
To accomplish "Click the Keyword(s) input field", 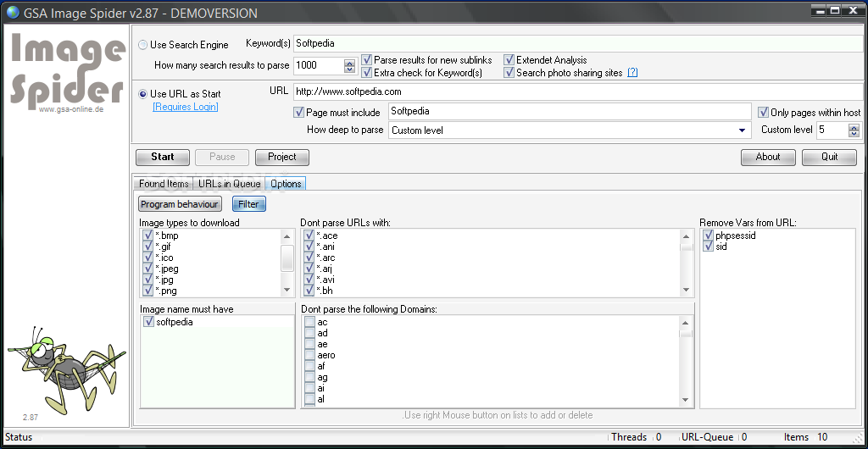I will click(580, 43).
